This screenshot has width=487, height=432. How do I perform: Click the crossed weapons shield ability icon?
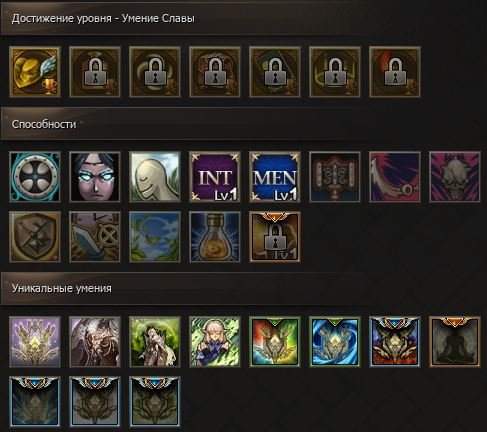click(35, 237)
